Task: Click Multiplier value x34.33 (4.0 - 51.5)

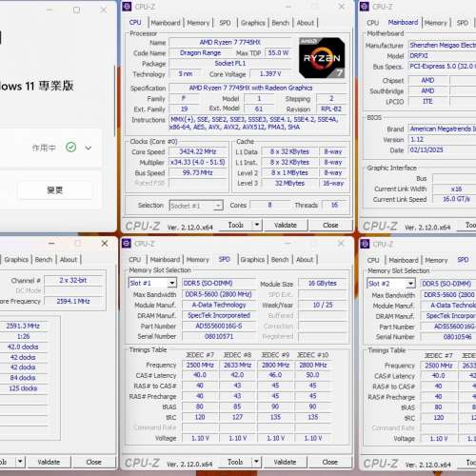Action: (x=198, y=162)
